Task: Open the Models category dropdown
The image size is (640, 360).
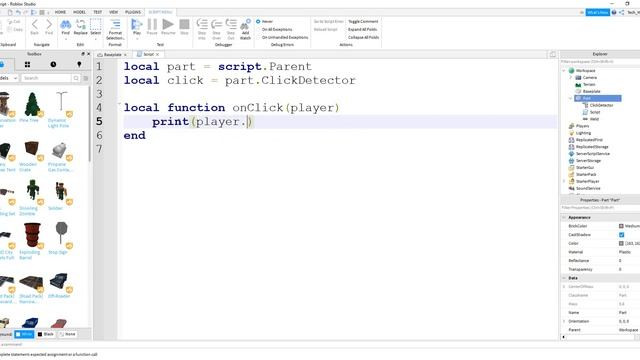Action: click(x=9, y=78)
